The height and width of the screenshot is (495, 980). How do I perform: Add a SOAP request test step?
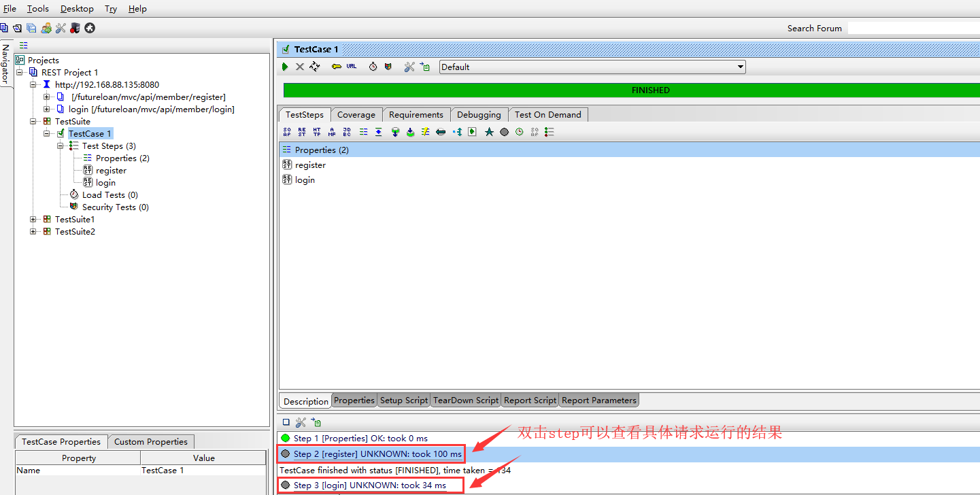286,132
